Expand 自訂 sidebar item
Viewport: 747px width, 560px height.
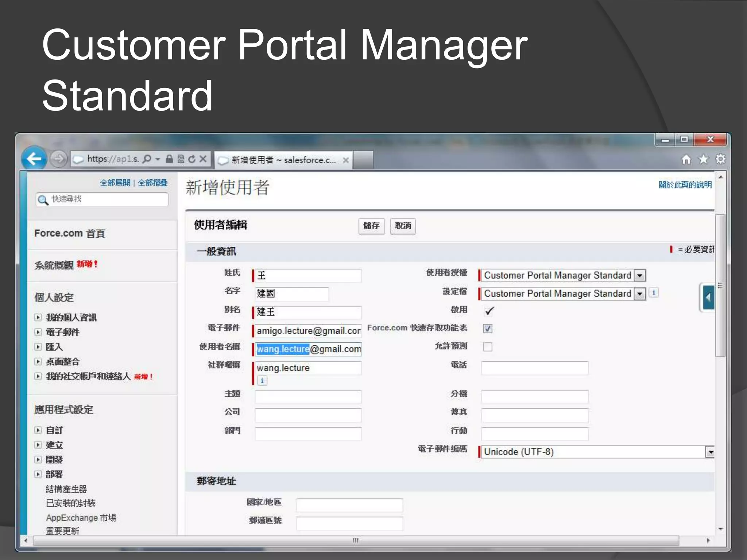click(x=38, y=430)
